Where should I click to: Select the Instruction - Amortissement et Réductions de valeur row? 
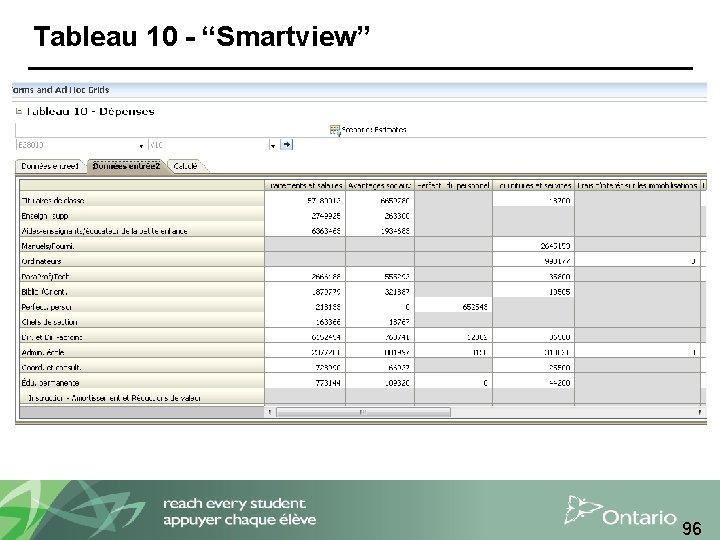pyautogui.click(x=142, y=398)
